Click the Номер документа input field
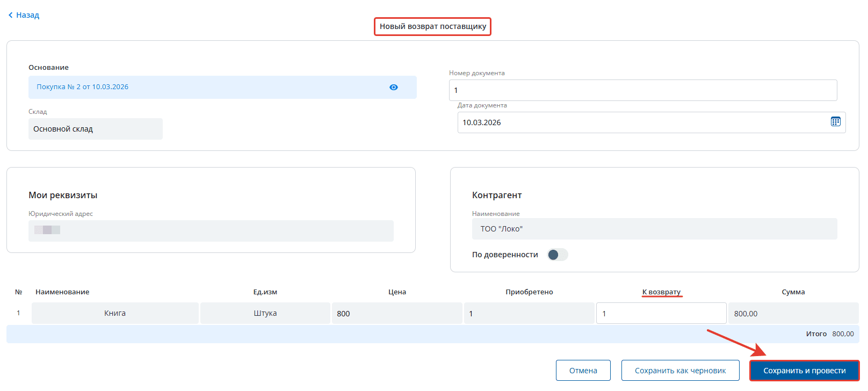The width and height of the screenshot is (868, 391). click(642, 90)
